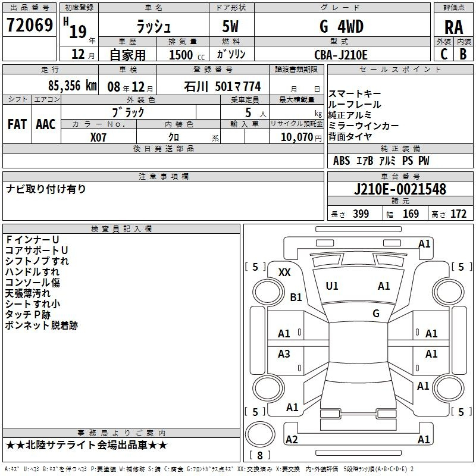Click the [8] spare tire indicator

(x=260, y=455)
